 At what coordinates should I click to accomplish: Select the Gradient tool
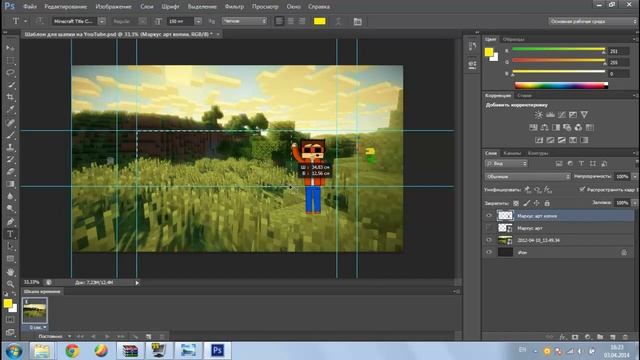tap(10, 184)
